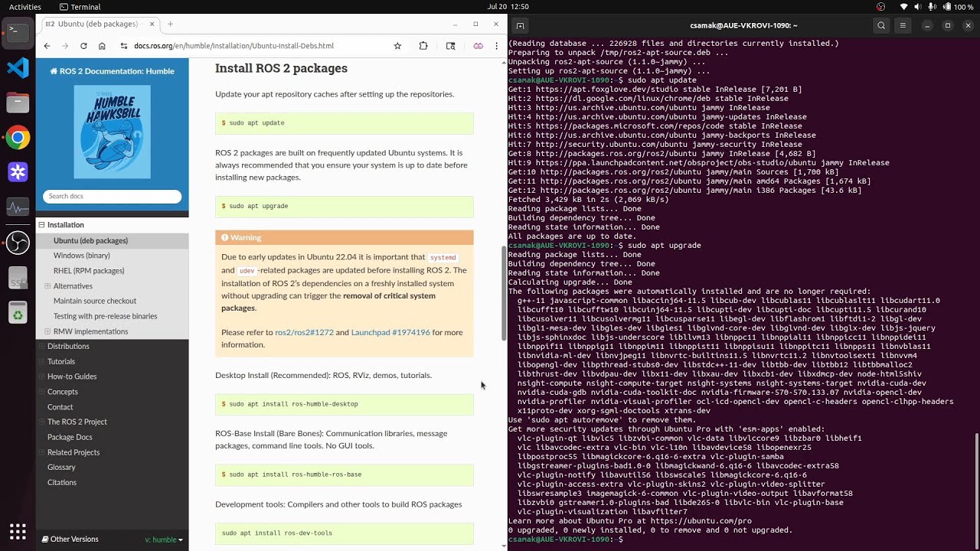Open Chrome home page button

[x=102, y=46]
